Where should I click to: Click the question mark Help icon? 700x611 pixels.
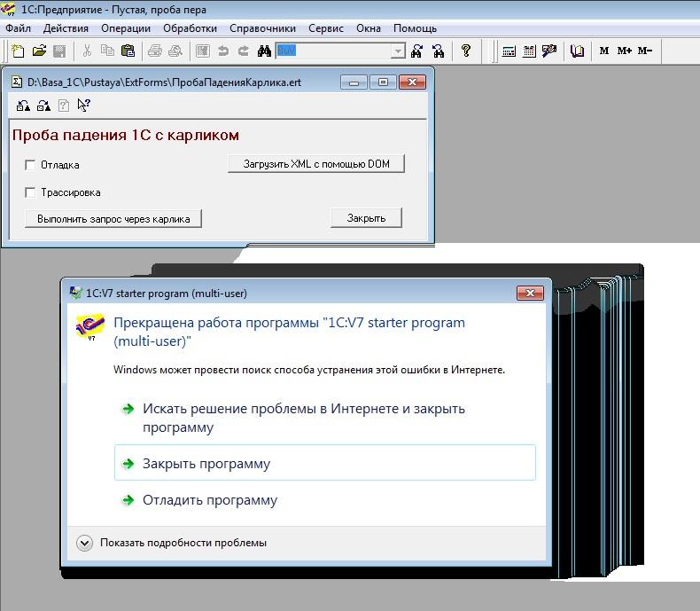pos(466,51)
